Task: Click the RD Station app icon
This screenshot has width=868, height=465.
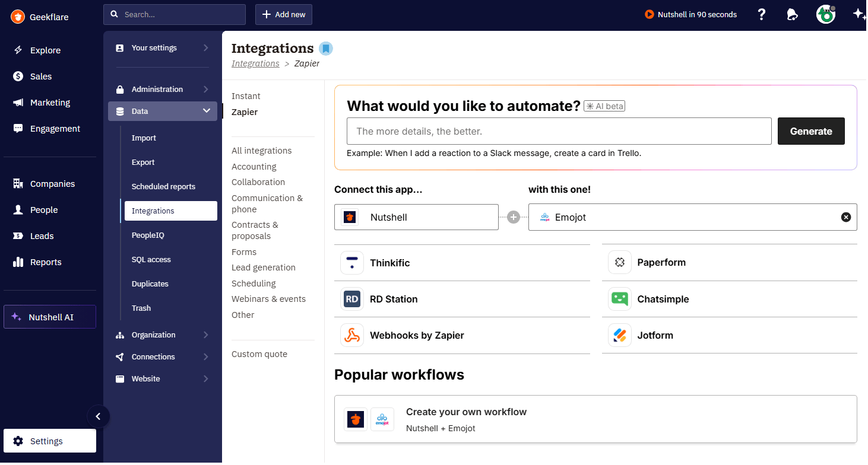Action: 352,299
